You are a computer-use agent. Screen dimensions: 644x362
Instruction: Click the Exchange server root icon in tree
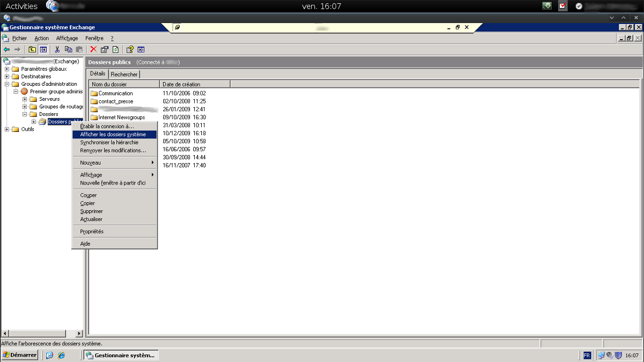pos(6,61)
